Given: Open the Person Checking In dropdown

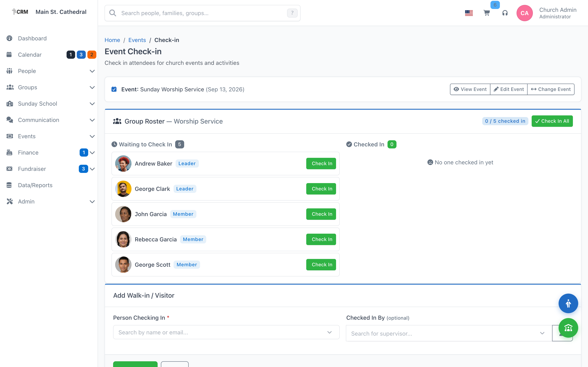Looking at the screenshot, I should pyautogui.click(x=226, y=332).
